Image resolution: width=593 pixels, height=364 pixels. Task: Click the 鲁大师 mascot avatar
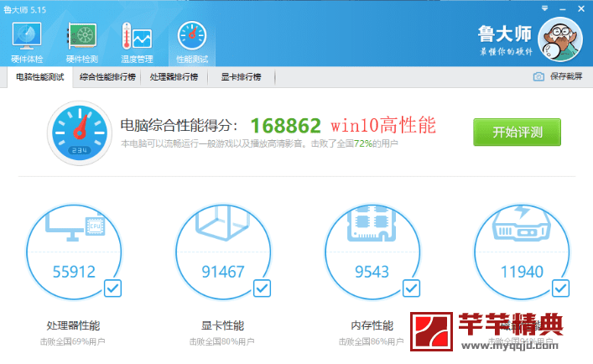pyautogui.click(x=560, y=39)
